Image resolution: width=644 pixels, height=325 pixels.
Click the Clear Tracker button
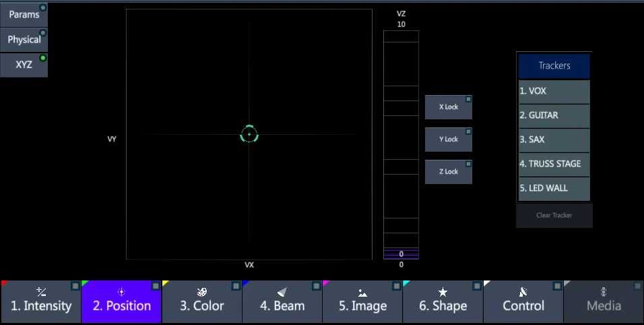click(554, 215)
